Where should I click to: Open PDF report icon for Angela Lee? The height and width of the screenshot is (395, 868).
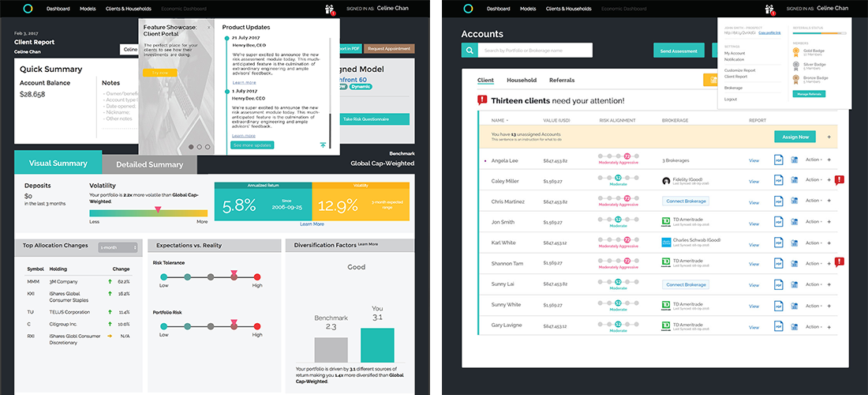[x=777, y=160]
